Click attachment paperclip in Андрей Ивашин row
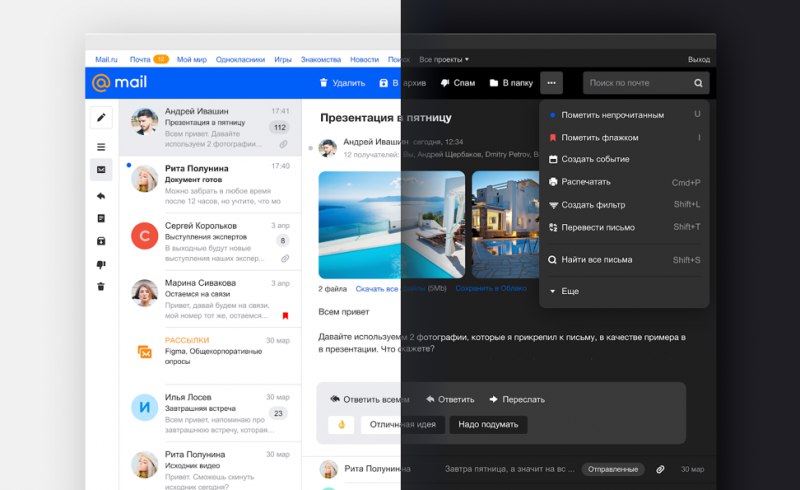 [283, 144]
